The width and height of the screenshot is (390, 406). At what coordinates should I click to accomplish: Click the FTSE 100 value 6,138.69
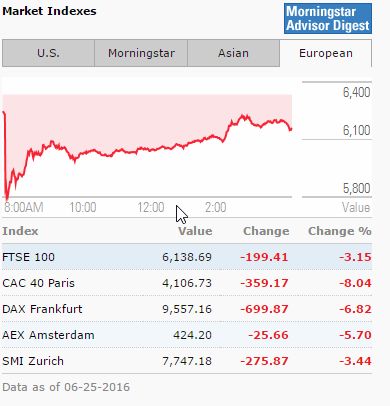187,257
